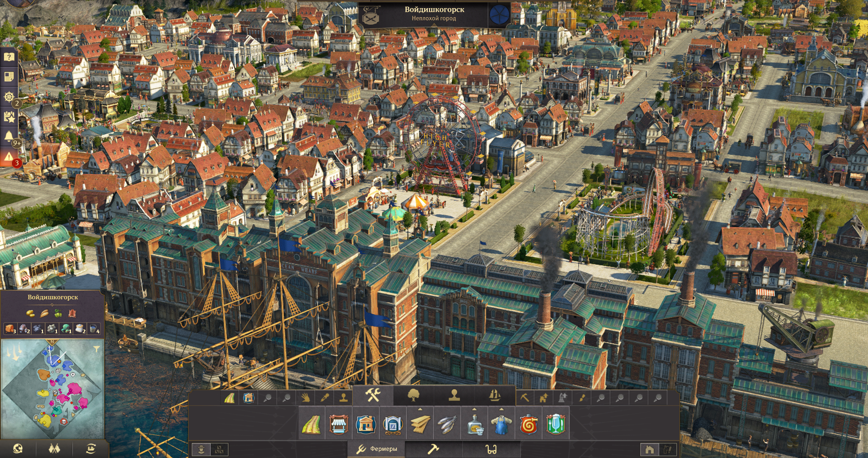Activate the pipette copy tool
This screenshot has height=458, width=868.
click(325, 398)
